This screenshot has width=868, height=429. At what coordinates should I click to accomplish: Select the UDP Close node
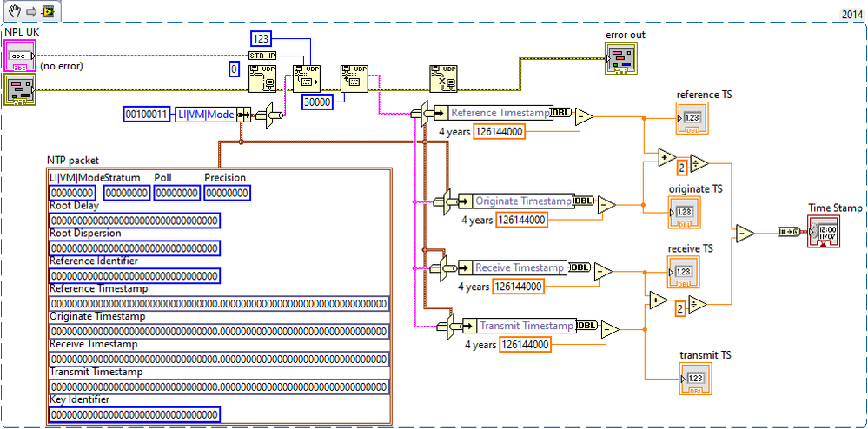pos(444,77)
